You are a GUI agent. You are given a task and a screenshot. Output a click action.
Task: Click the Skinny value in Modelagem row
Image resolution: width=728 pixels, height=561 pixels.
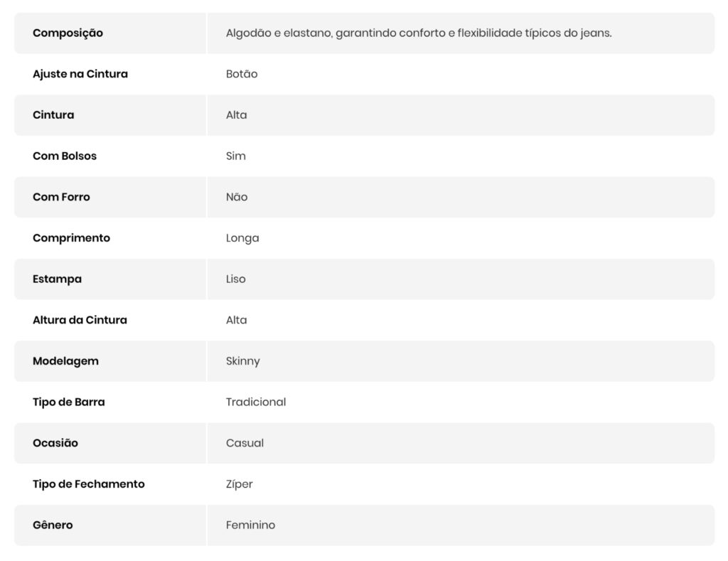[243, 361]
